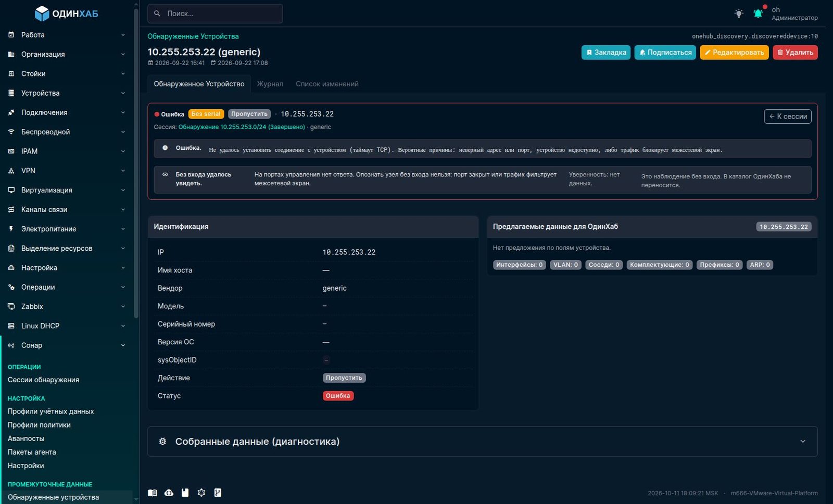Click the Электропитание lightning icon
The width and height of the screenshot is (833, 504).
(x=11, y=229)
